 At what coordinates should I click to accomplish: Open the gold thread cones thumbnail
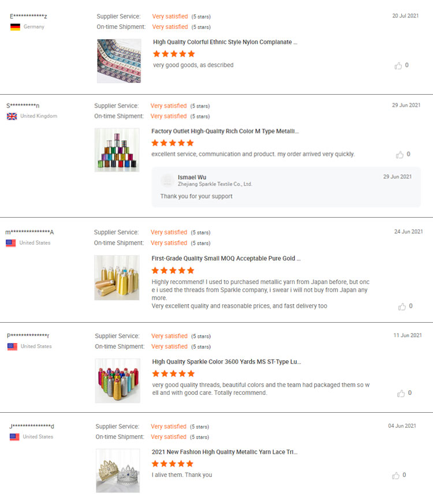coord(117,278)
